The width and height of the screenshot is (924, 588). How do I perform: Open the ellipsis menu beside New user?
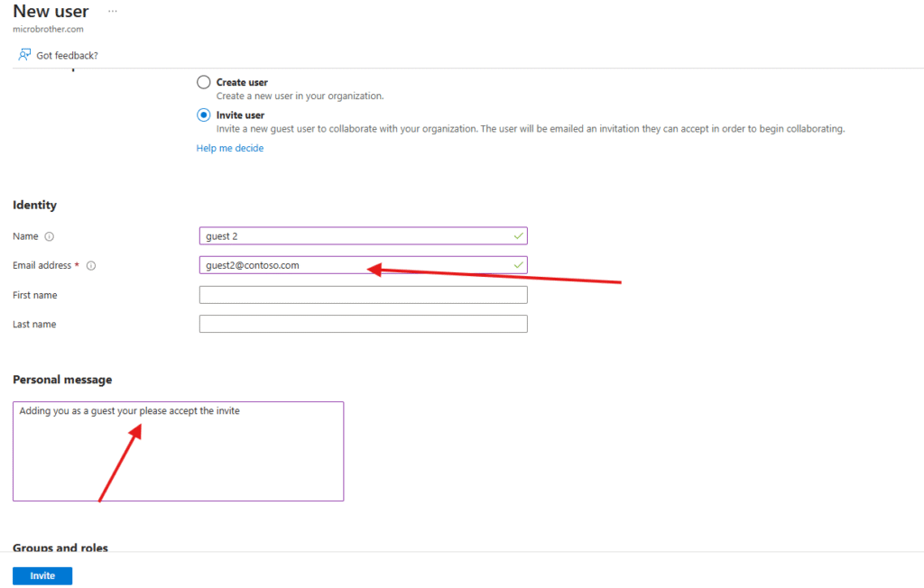(x=112, y=12)
